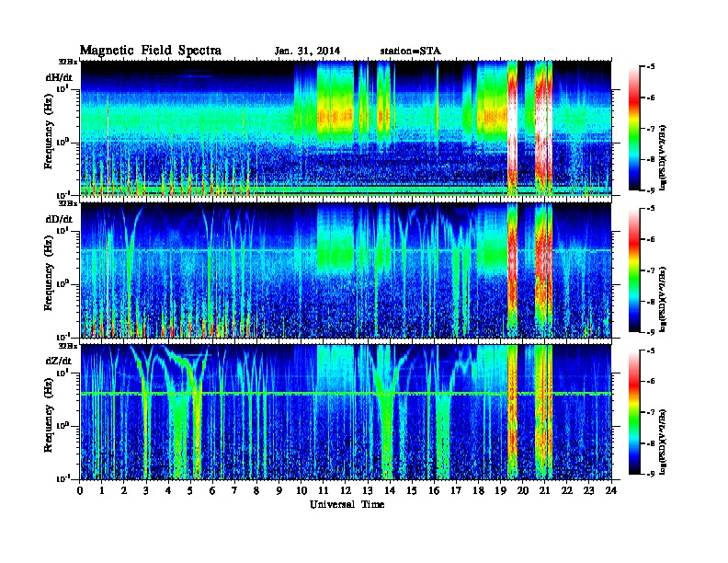The width and height of the screenshot is (728, 563).
Task: Click hour 21 on the Universal Time axis
Action: [x=544, y=490]
